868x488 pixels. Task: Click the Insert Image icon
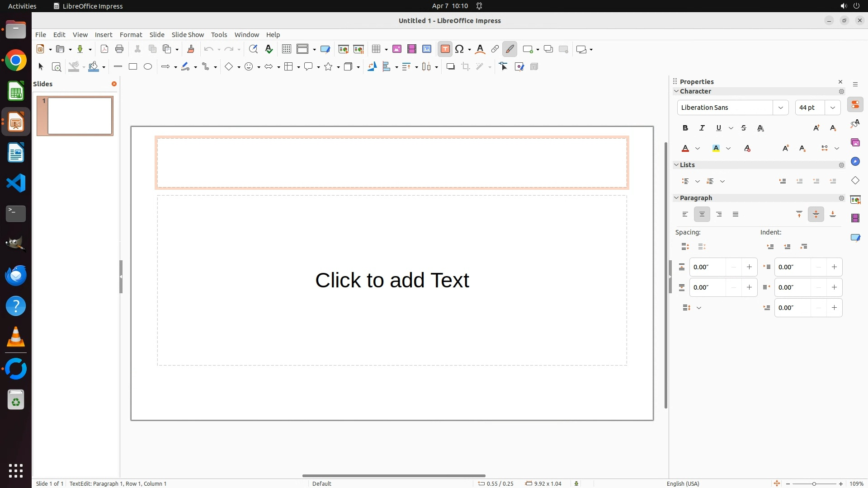tap(397, 49)
